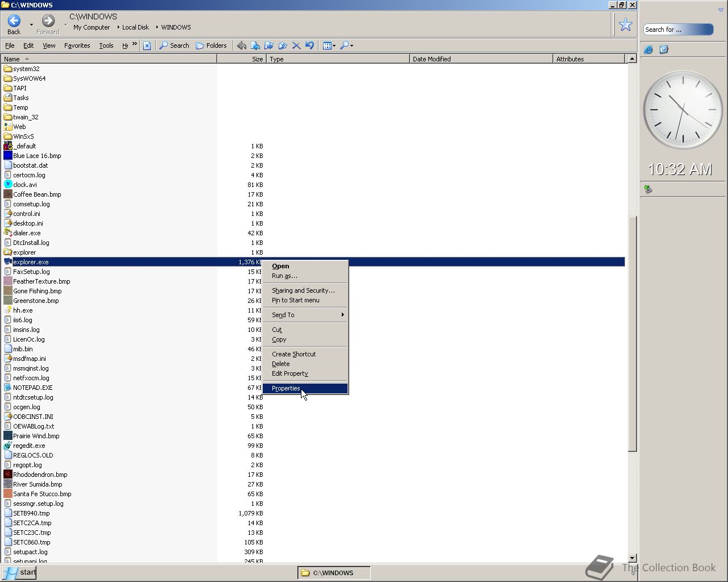728x582 pixels.
Task: Click the green arrow sidebar tray icon
Action: click(648, 189)
